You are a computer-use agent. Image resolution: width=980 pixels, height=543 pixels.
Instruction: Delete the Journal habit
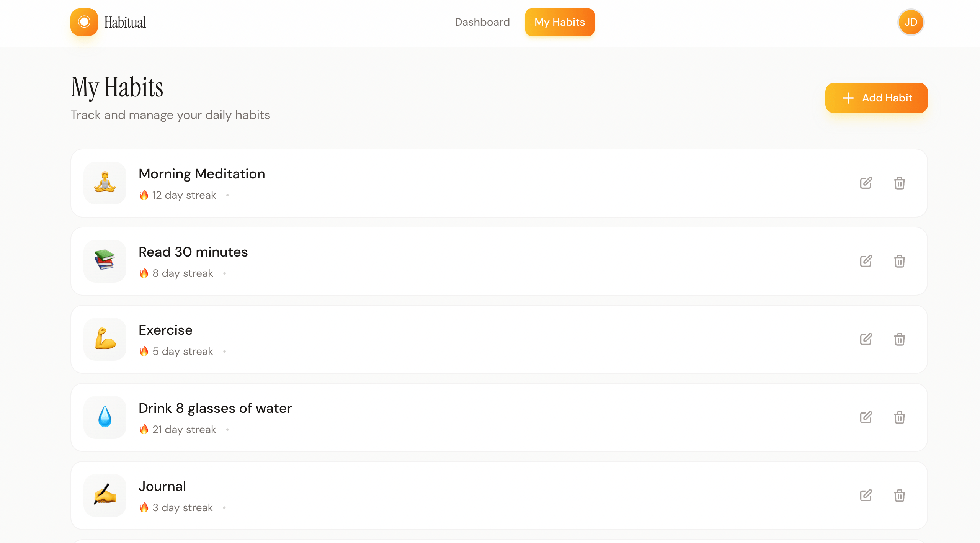(900, 496)
